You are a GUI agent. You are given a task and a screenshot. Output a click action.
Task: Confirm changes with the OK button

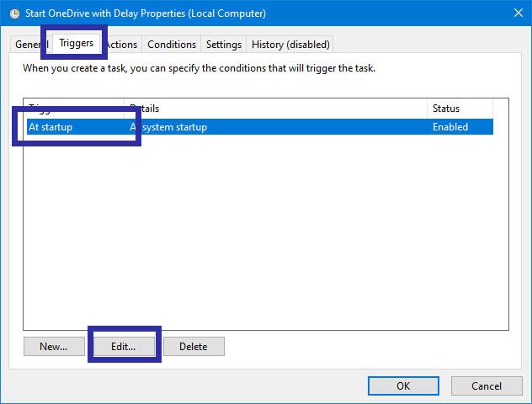click(403, 385)
